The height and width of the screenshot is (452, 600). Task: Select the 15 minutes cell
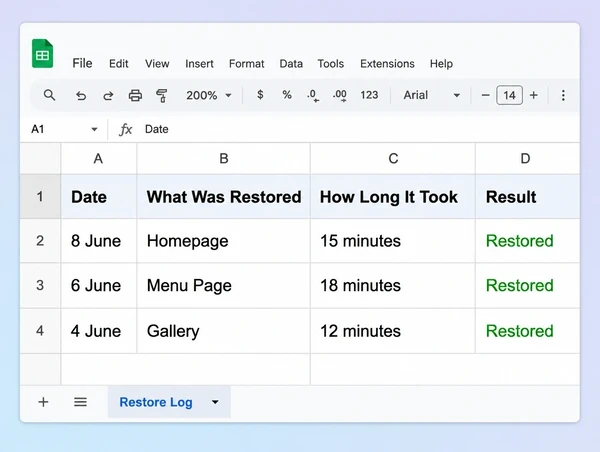click(393, 241)
